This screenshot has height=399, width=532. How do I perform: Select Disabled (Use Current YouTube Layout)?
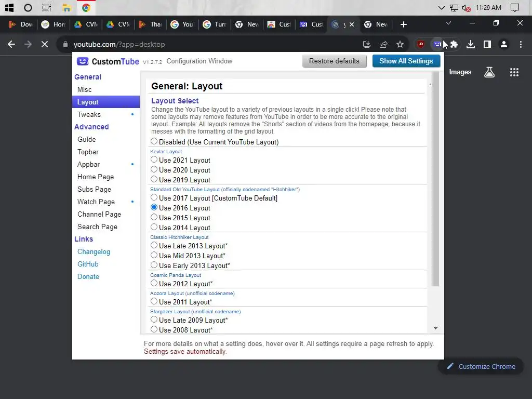tap(154, 141)
